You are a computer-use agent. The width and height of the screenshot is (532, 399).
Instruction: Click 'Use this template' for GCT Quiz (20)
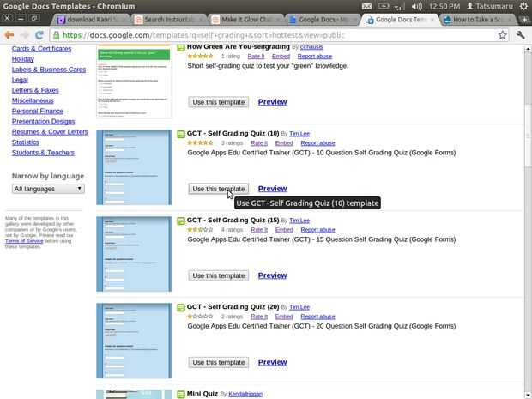219,362
